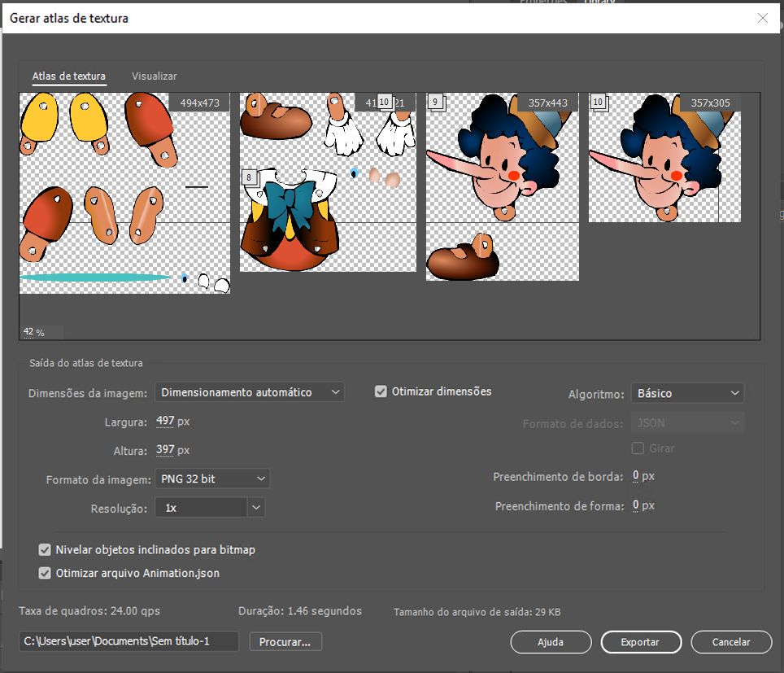Toggle the Otimizar dimensões checkbox
Image resolution: width=784 pixels, height=673 pixels.
pyautogui.click(x=381, y=391)
